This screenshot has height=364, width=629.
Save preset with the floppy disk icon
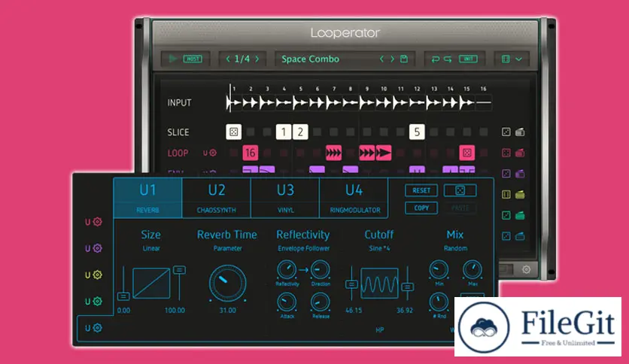[404, 59]
